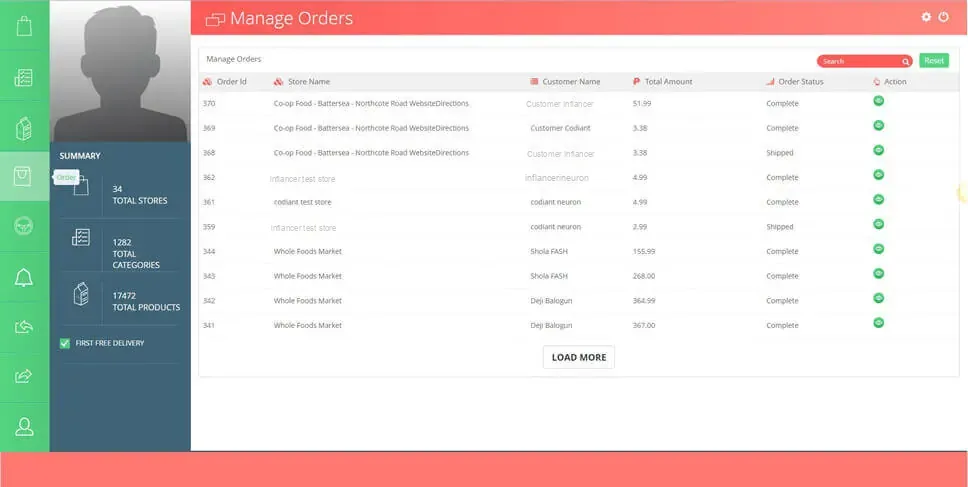The width and height of the screenshot is (968, 487).
Task: Click the Total Products summary icon
Action: click(x=81, y=293)
